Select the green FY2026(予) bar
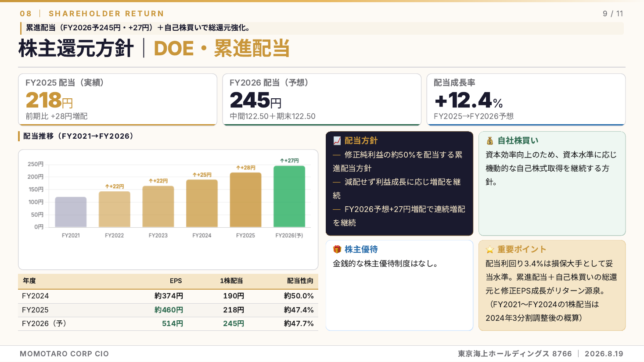 coord(289,197)
